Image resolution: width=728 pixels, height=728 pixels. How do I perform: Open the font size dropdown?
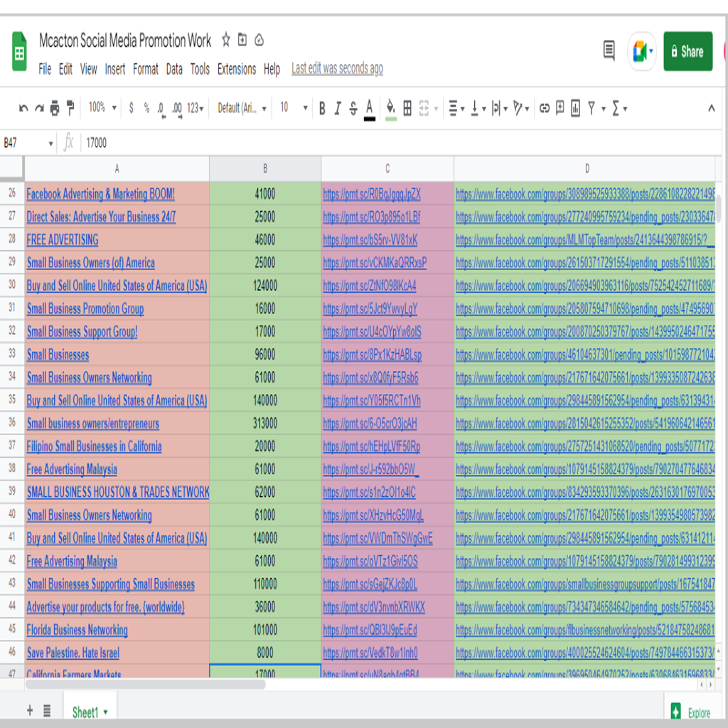(294, 108)
